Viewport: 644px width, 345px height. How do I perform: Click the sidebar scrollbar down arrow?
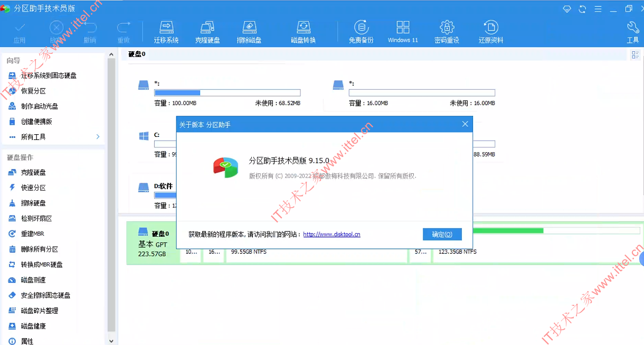[111, 341]
